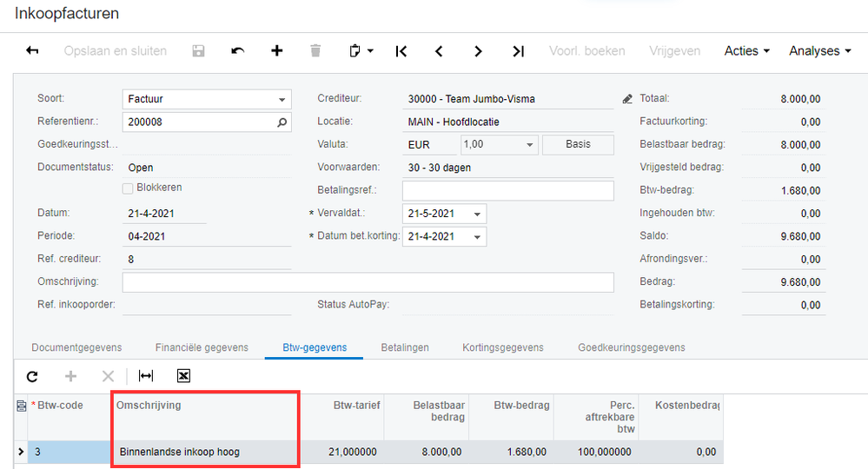Image resolution: width=868 pixels, height=469 pixels.
Task: Click the Kostenbedrag column header
Action: pyautogui.click(x=681, y=417)
